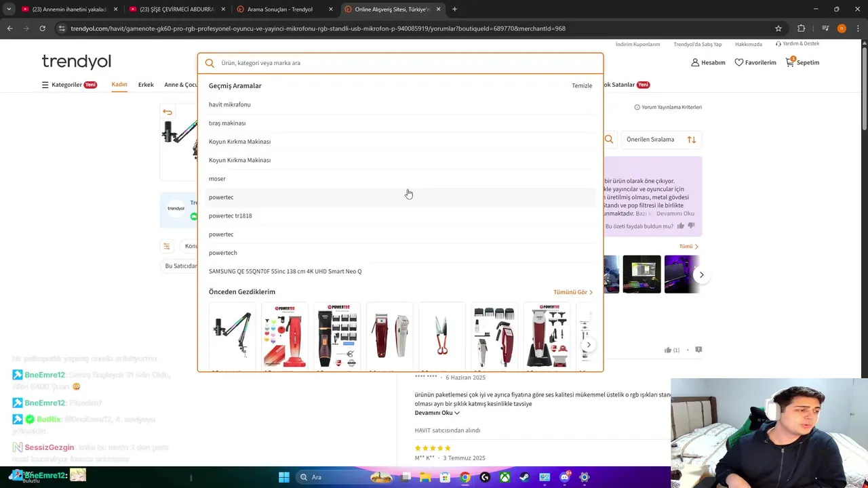
Task: Expand the Tümü photos link
Action: [689, 247]
